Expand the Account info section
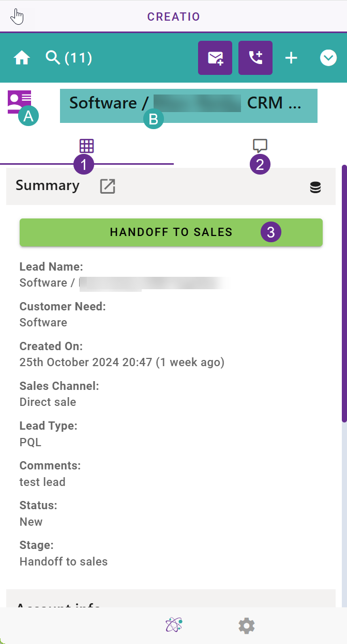This screenshot has height=644, width=347. 171,599
